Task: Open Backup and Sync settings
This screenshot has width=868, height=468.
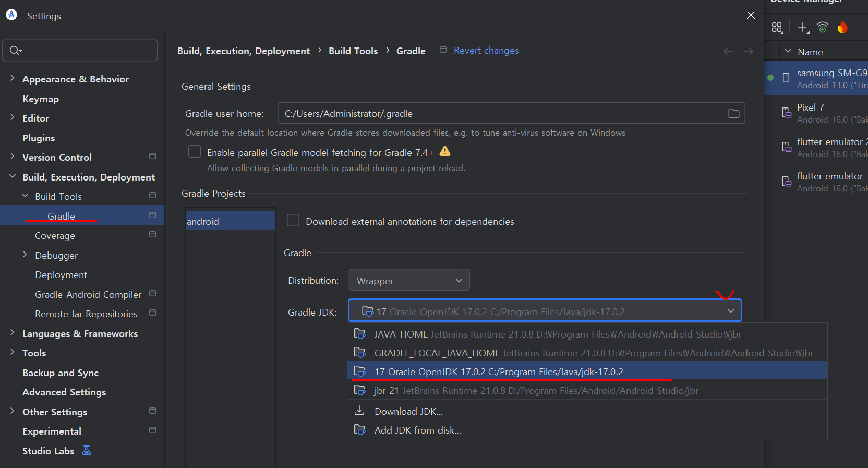Action: 61,373
